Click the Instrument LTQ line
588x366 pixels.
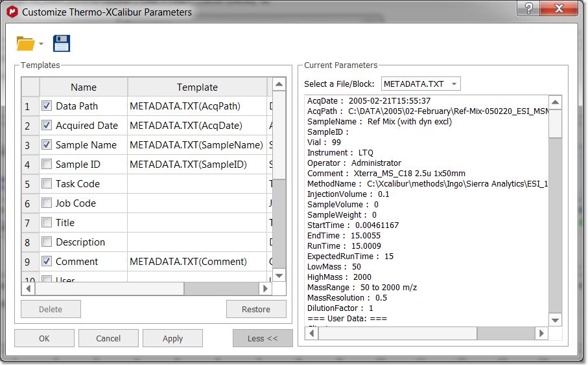[340, 152]
